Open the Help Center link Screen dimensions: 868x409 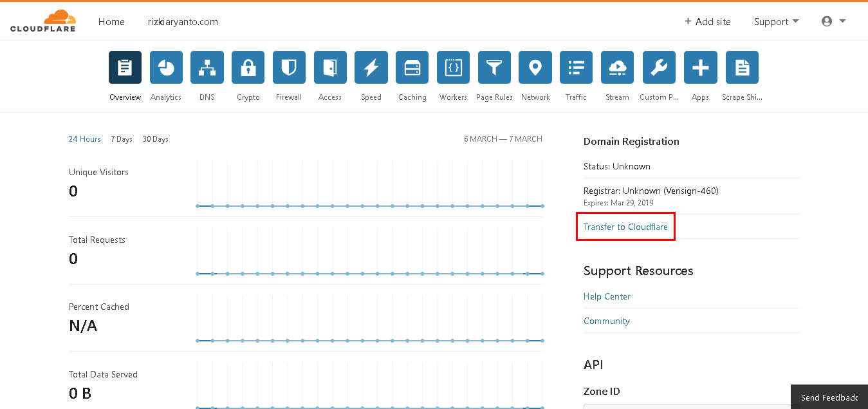click(607, 296)
